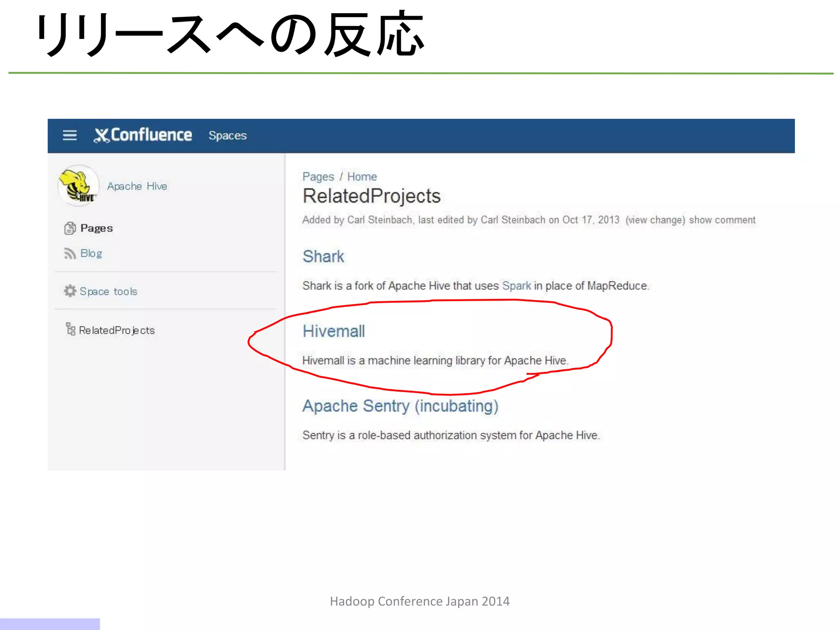Click the text 'Hivemall is a machine learning library'
The height and width of the screenshot is (630, 840).
[393, 361]
